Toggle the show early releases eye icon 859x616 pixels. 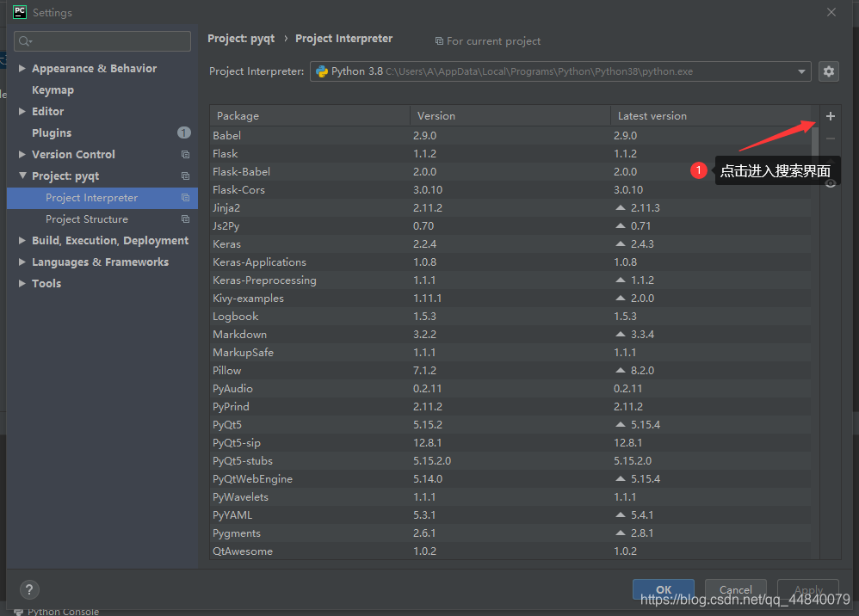[x=830, y=183]
